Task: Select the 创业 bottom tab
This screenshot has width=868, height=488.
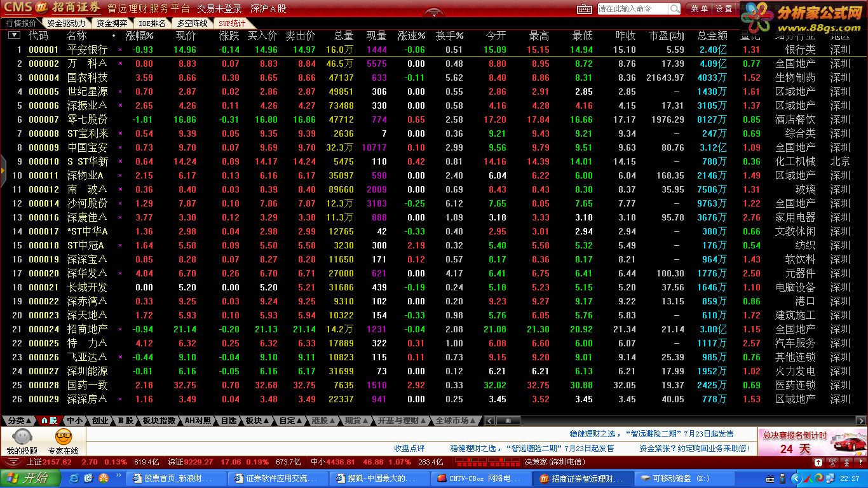Action: point(100,421)
